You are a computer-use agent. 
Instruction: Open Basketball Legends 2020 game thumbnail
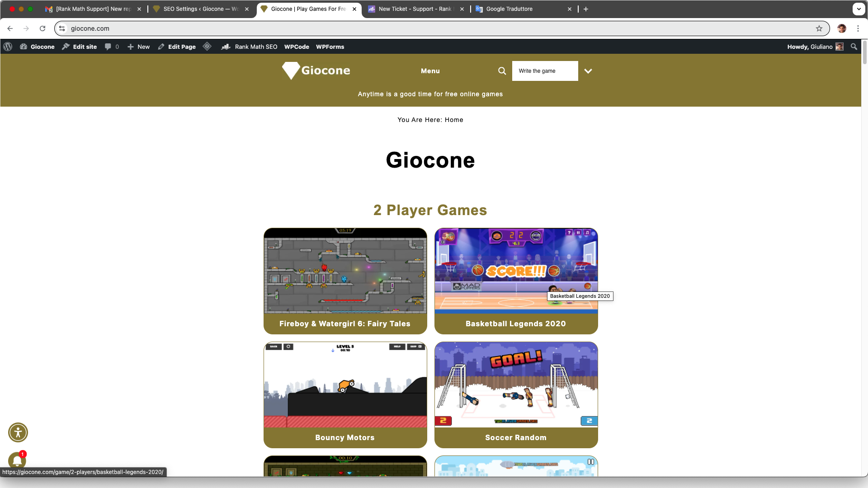click(x=516, y=271)
